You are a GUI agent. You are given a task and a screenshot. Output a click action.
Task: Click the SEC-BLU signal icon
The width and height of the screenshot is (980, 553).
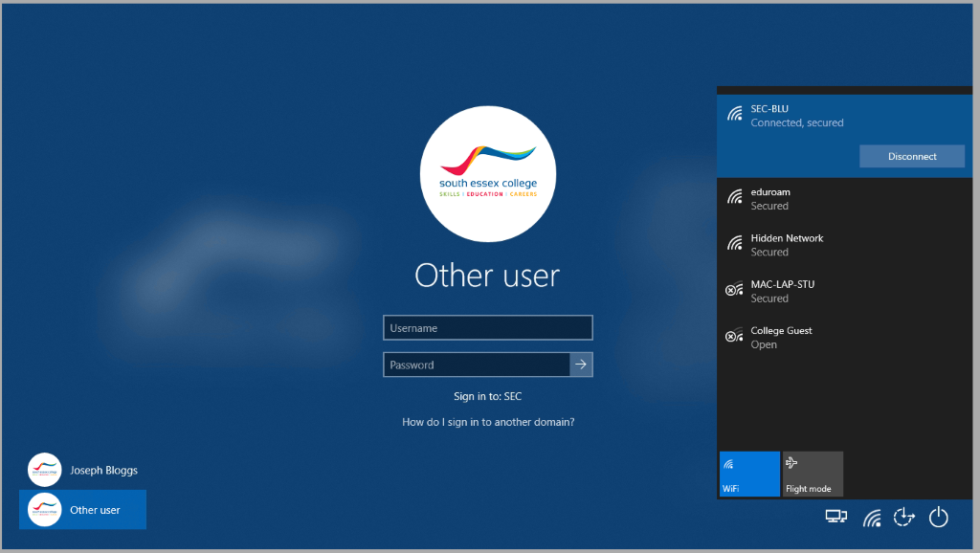click(734, 113)
